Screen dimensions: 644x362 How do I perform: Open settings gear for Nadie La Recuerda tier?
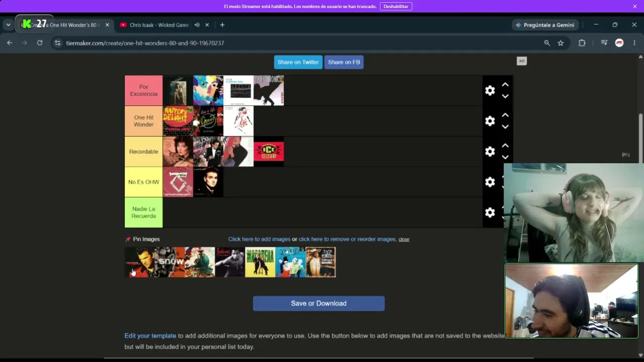(x=490, y=213)
